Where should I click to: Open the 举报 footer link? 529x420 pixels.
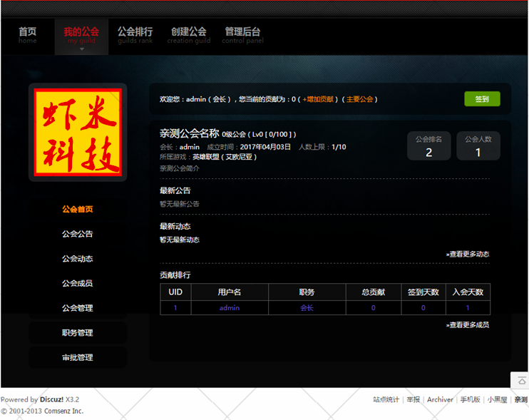point(414,400)
